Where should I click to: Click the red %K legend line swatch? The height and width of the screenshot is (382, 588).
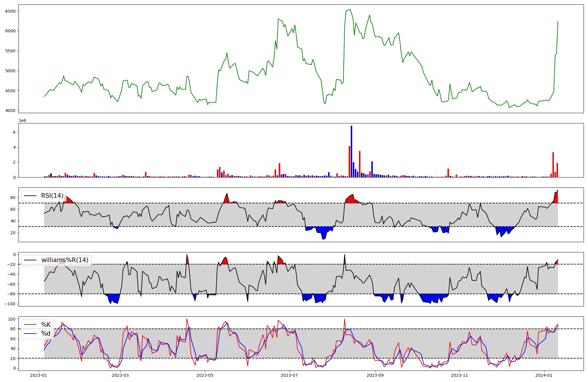point(30,325)
